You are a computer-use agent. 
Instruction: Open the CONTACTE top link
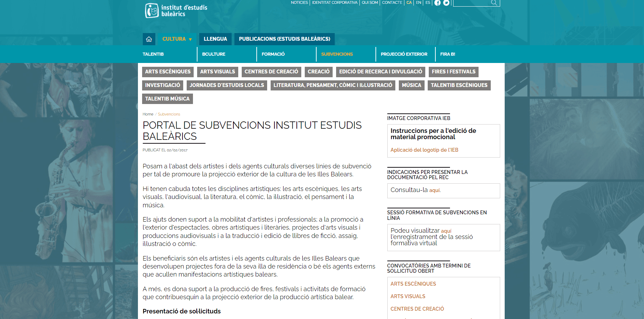click(x=392, y=2)
